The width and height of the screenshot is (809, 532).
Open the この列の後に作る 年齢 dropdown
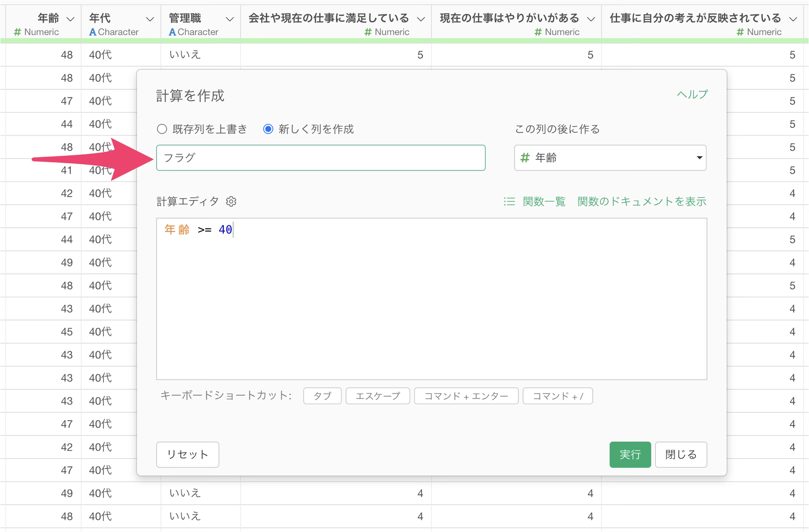610,158
